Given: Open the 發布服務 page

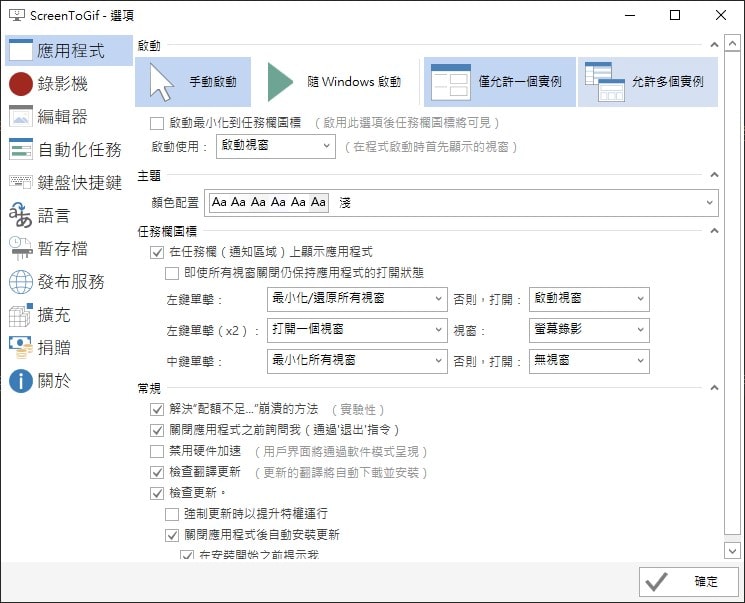Looking at the screenshot, I should pos(69,281).
